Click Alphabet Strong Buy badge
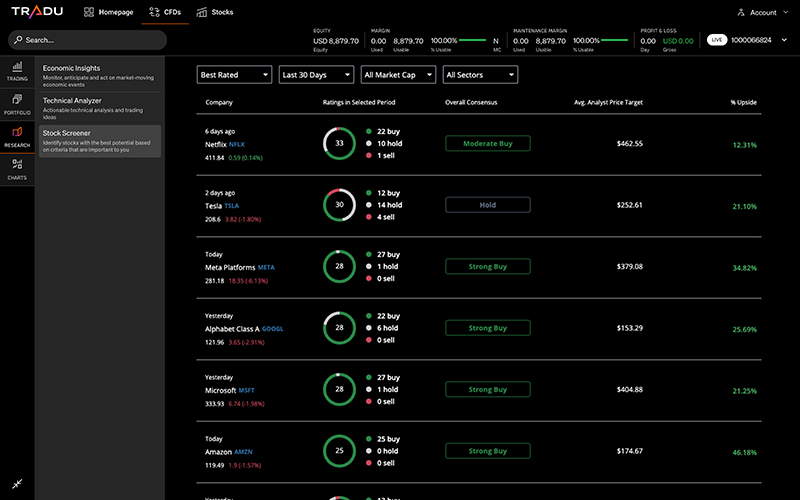The width and height of the screenshot is (800, 500). pyautogui.click(x=488, y=328)
